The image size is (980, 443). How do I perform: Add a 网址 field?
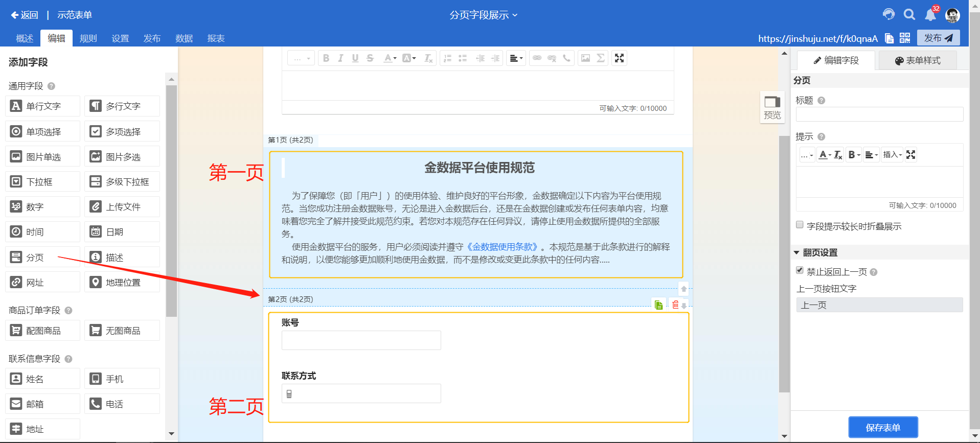[x=43, y=282]
